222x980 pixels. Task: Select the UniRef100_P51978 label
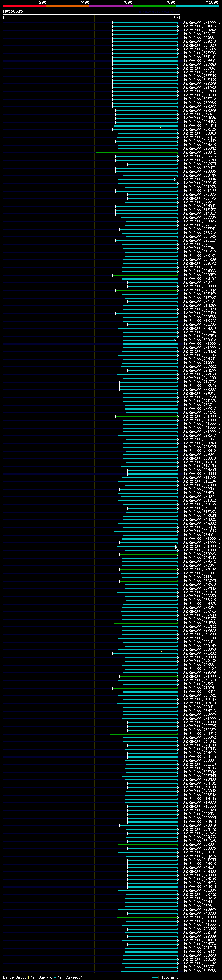(x=199, y=187)
